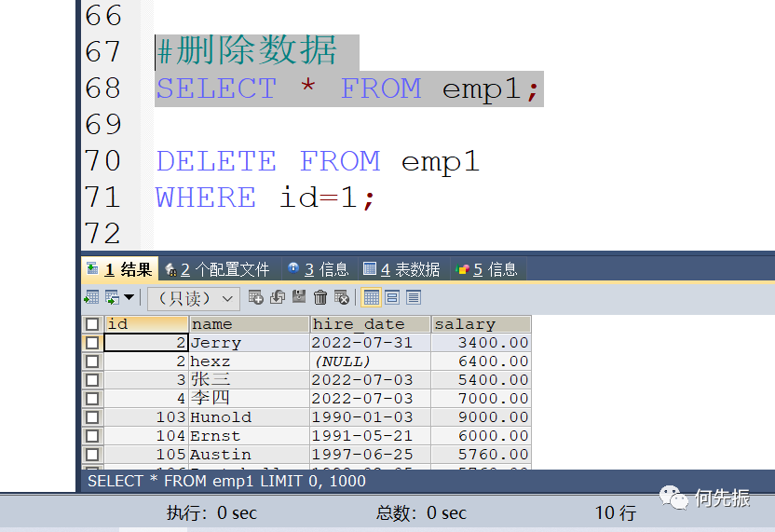Click the SELECT keyword on line 68

pos(216,89)
